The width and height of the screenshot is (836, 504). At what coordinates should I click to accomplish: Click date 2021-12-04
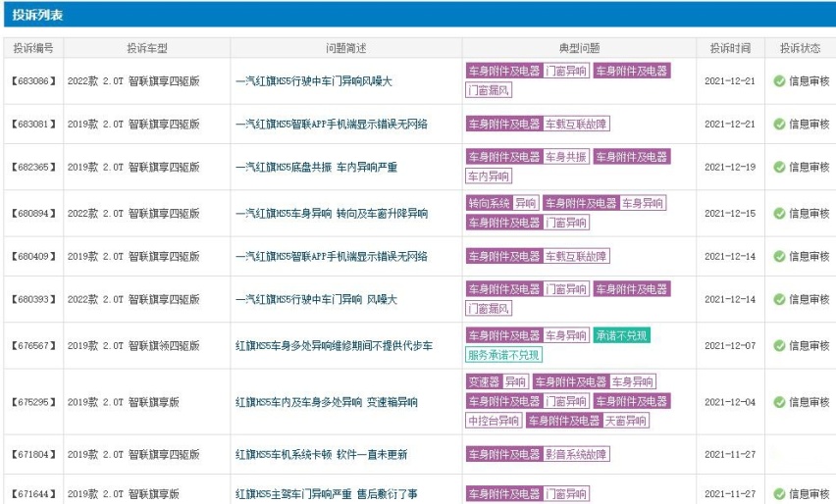click(x=730, y=402)
